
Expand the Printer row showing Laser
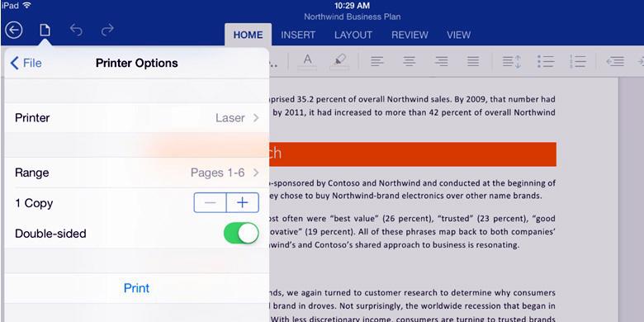[x=137, y=118]
